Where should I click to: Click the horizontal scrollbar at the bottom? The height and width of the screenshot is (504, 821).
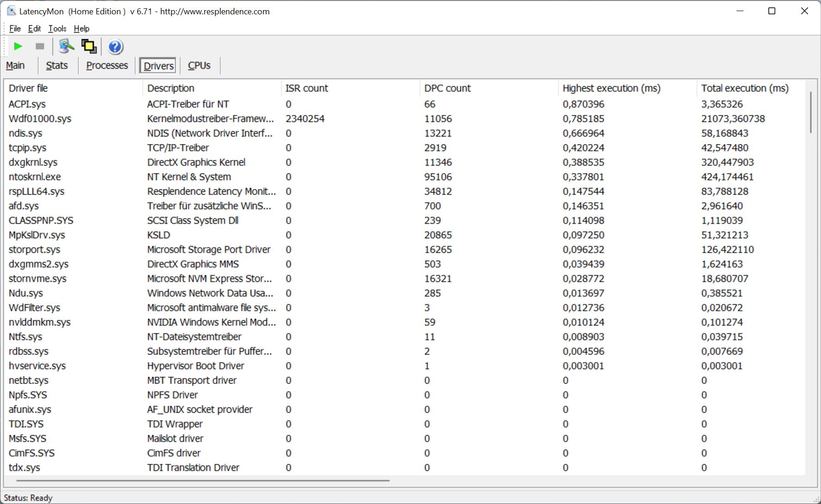pyautogui.click(x=202, y=480)
